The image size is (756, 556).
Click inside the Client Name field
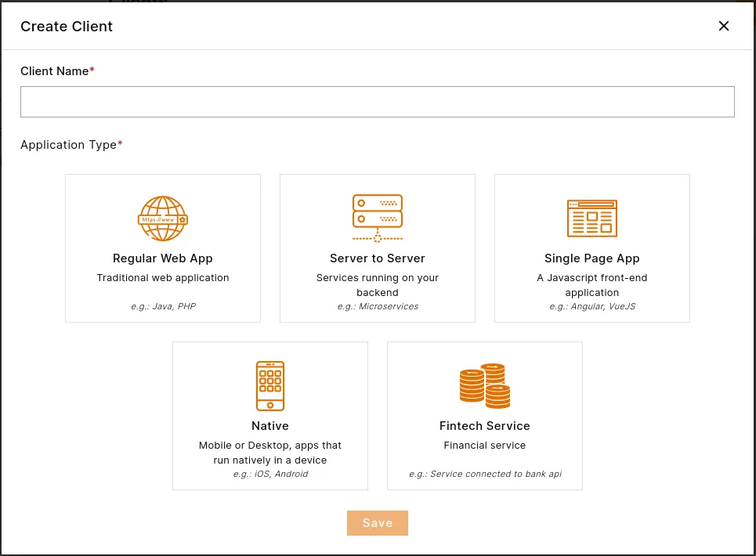[377, 101]
